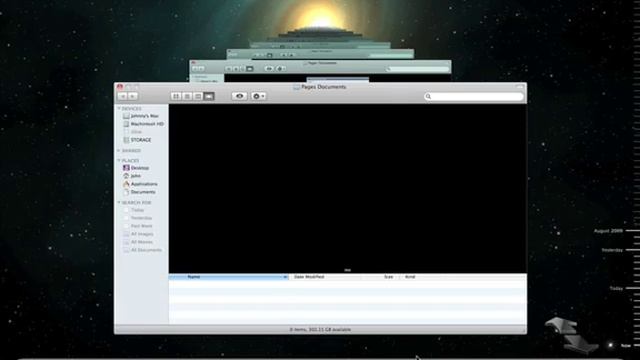Sort by the Size column header

coord(380,277)
